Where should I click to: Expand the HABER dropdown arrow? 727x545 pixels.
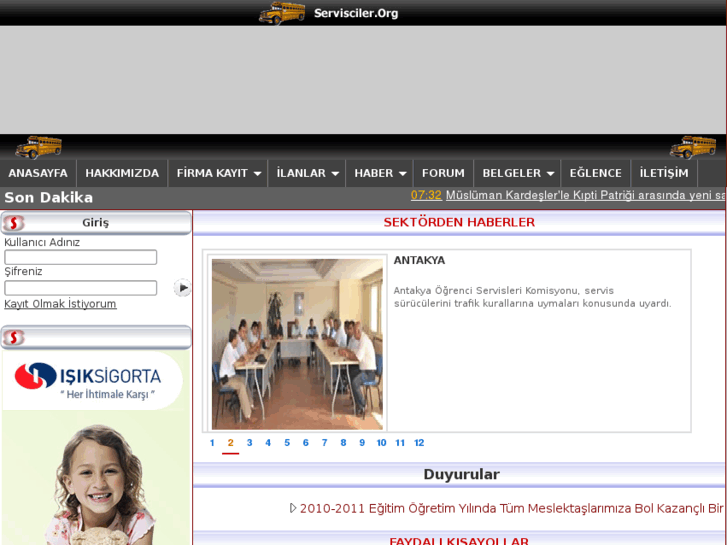[402, 173]
